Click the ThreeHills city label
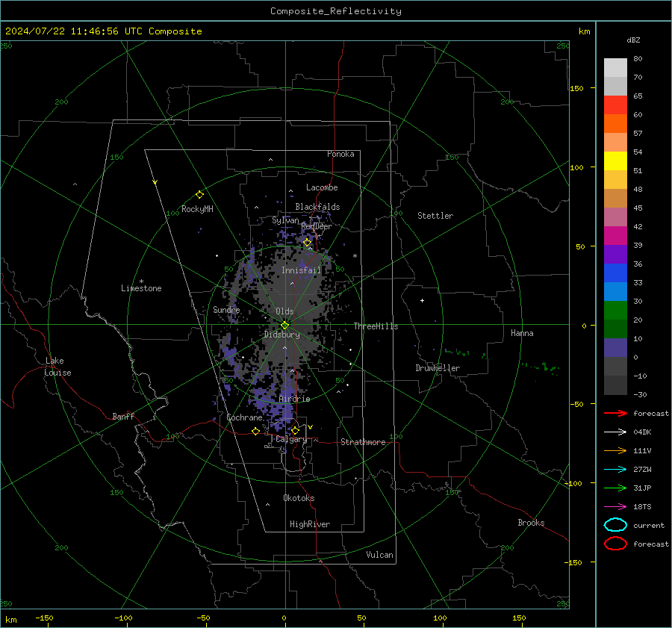 pos(376,326)
